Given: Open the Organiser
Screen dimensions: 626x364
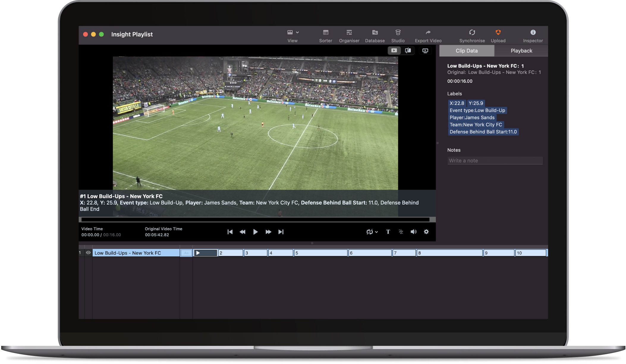Looking at the screenshot, I should coord(349,36).
